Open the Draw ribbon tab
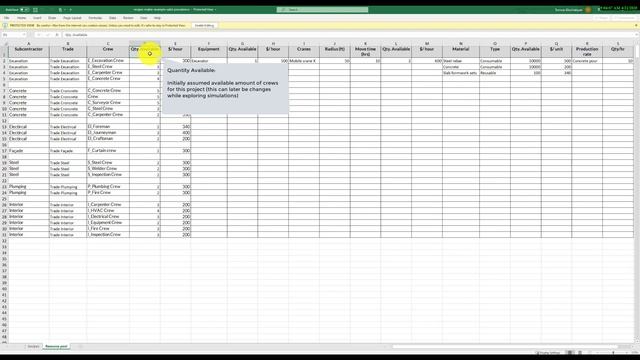Screen dimensions: 640x360 [52, 18]
